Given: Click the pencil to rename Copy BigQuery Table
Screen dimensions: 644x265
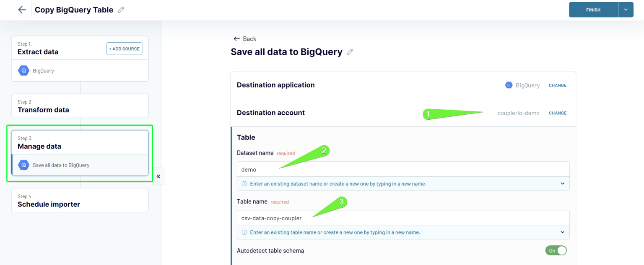Looking at the screenshot, I should [121, 9].
